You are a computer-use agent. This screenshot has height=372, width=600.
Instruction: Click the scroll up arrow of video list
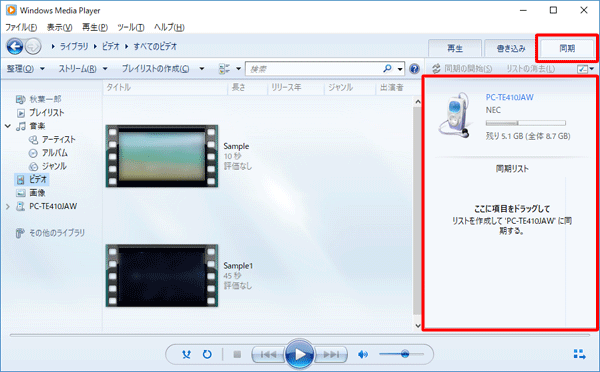(x=417, y=102)
